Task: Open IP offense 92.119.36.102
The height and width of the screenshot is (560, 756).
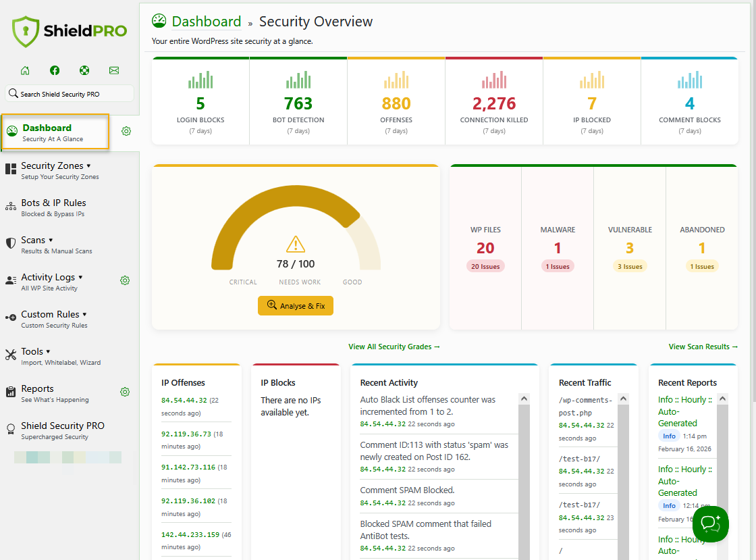Action: (x=188, y=501)
